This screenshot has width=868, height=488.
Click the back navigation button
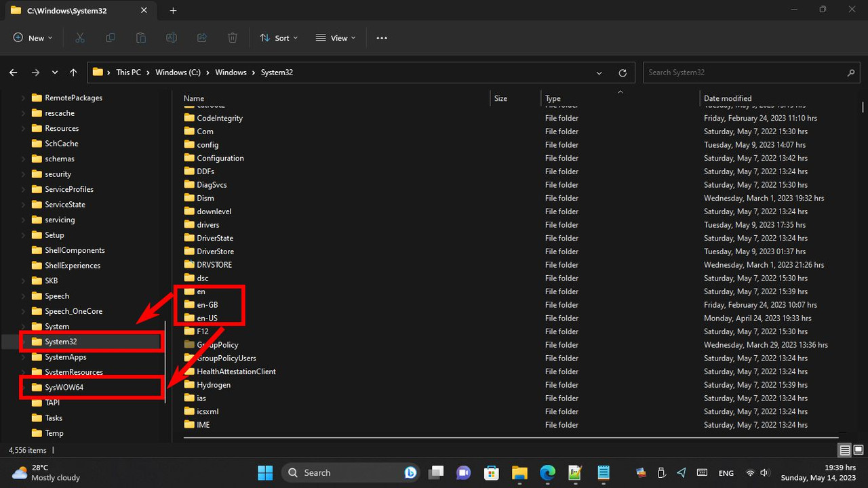pos(14,73)
